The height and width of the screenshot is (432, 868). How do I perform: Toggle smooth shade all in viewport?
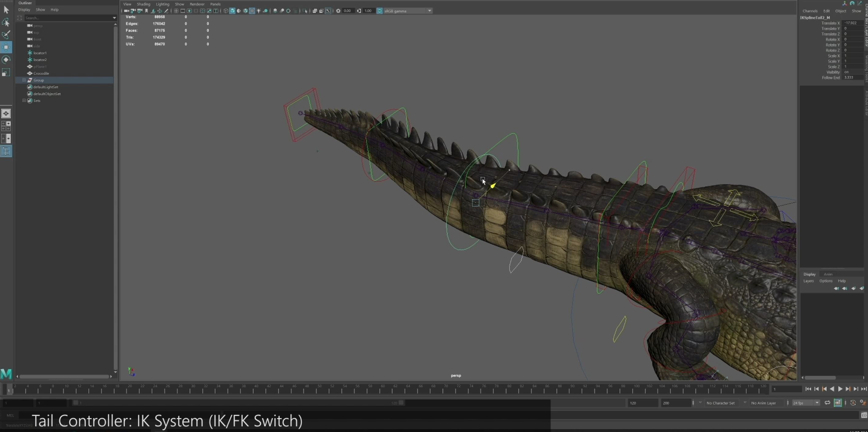[x=232, y=11]
